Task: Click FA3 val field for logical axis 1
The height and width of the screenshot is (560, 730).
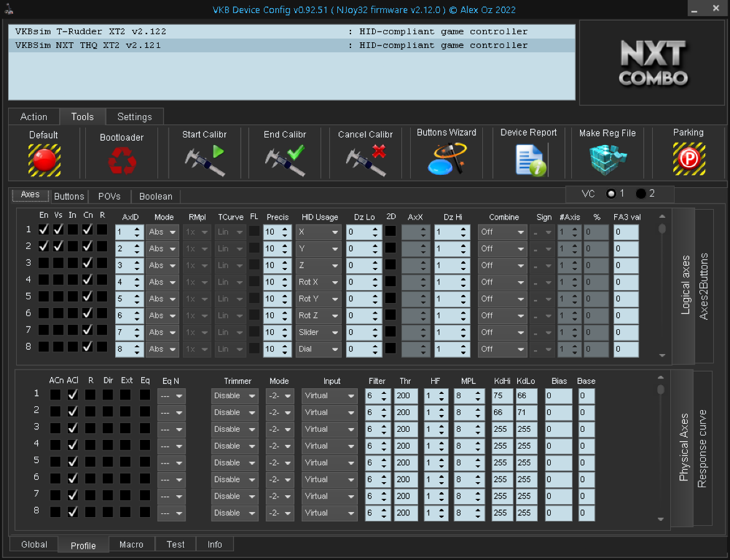Action: pyautogui.click(x=625, y=232)
